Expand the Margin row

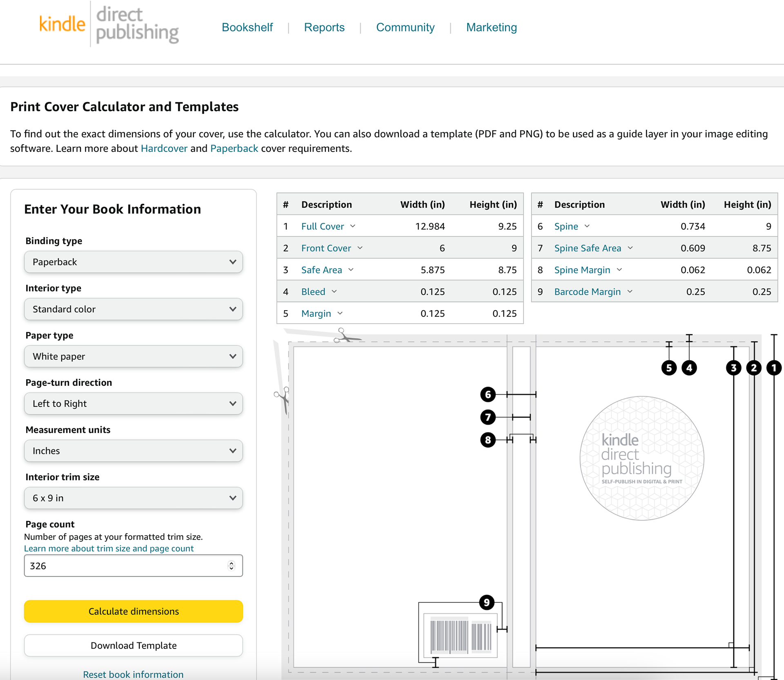coord(322,313)
